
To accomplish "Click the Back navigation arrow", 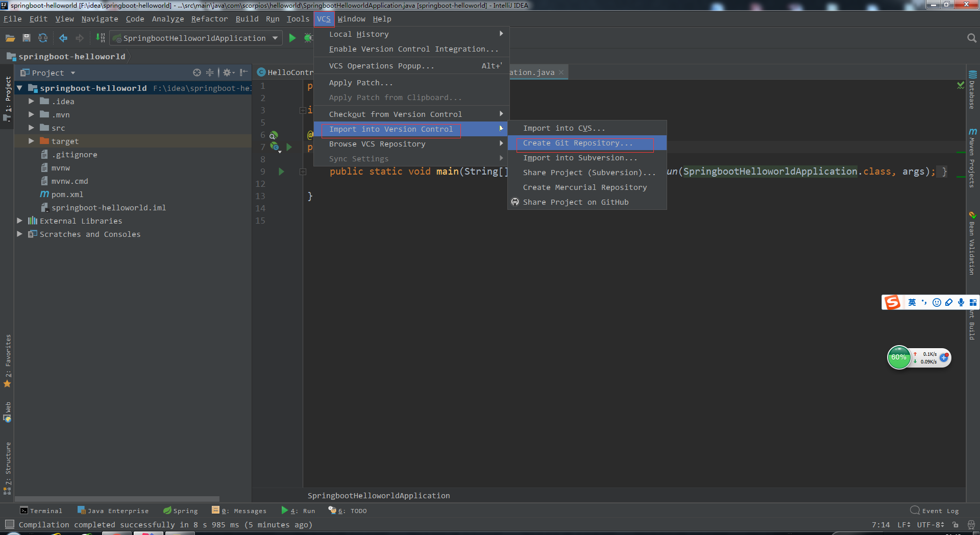I will (x=63, y=38).
